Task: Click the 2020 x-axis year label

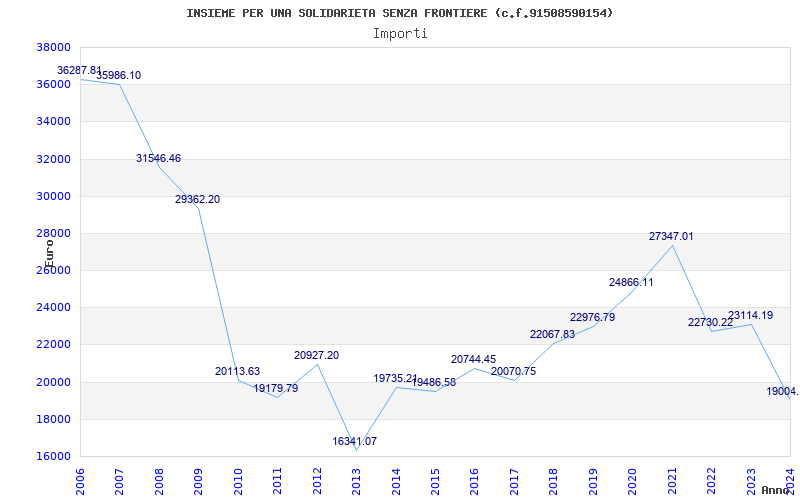Action: pyautogui.click(x=632, y=482)
